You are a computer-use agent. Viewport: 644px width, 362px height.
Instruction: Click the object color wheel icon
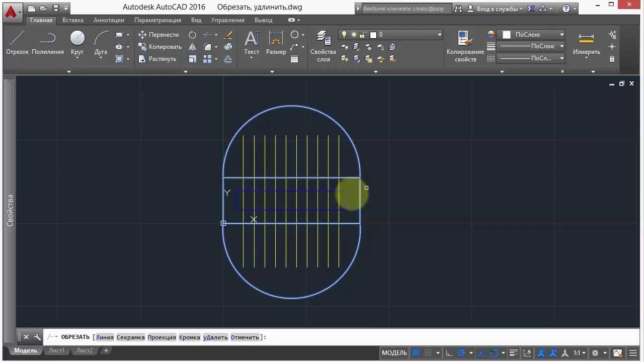tap(491, 35)
